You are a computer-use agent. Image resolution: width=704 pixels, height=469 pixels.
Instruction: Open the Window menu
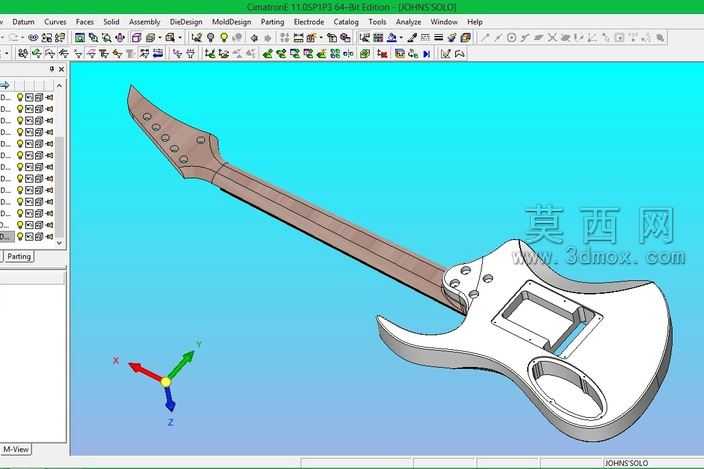[444, 22]
